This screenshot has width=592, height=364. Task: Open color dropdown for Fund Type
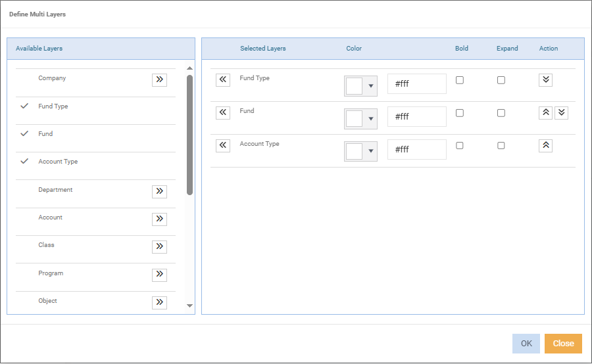point(370,86)
